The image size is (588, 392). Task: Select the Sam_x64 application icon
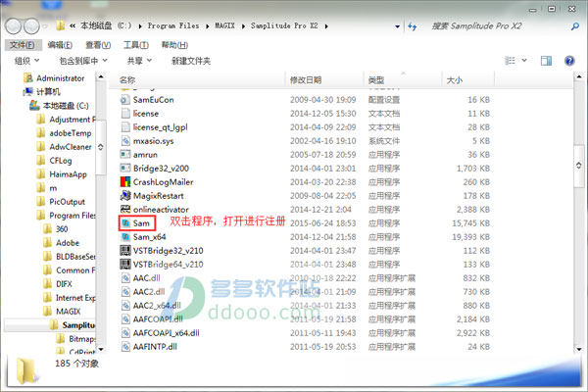pyautogui.click(x=125, y=237)
